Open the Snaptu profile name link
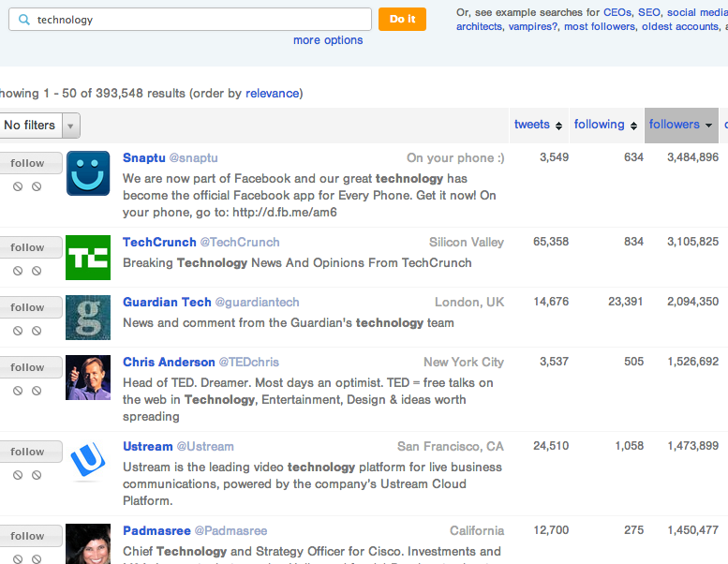 coord(144,157)
